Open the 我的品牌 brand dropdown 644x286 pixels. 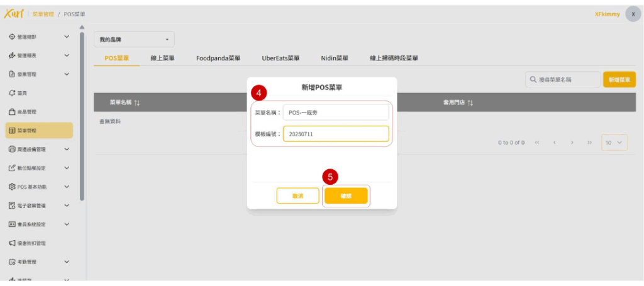click(134, 39)
